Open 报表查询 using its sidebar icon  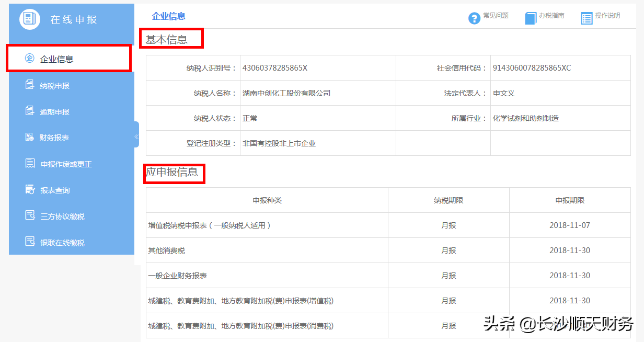(29, 189)
